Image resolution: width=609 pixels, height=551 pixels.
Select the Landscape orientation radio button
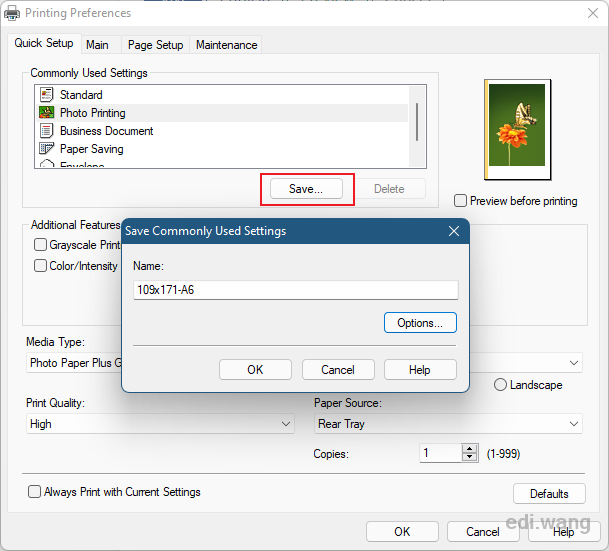click(500, 385)
